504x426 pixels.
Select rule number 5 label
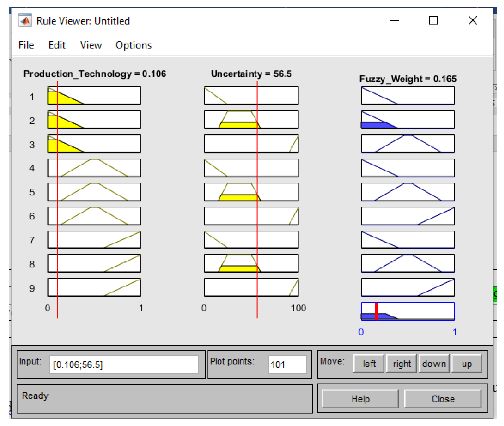32,192
